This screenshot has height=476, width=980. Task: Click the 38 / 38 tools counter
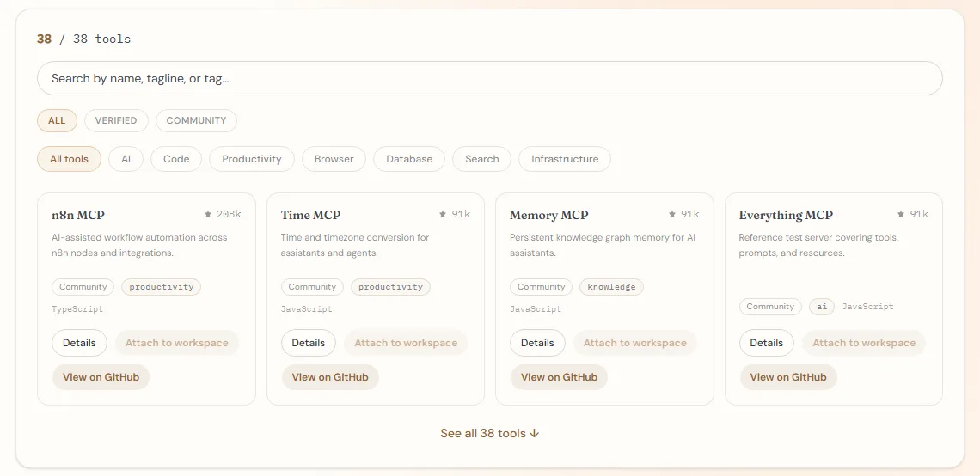[83, 39]
